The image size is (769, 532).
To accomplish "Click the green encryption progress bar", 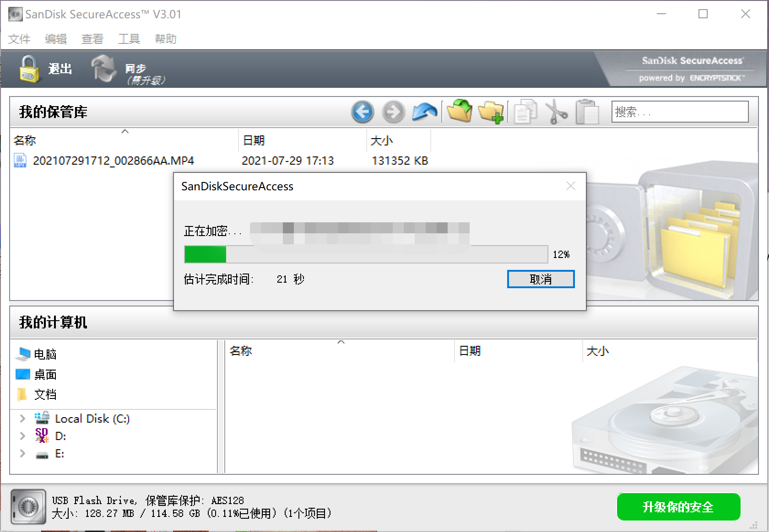I will click(366, 254).
